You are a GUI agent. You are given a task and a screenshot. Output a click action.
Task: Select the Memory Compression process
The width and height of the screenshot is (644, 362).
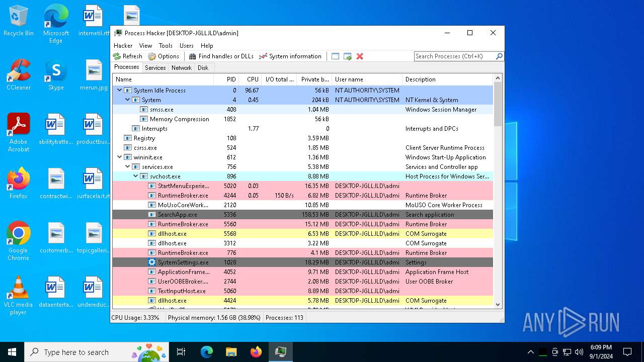tap(303, 119)
